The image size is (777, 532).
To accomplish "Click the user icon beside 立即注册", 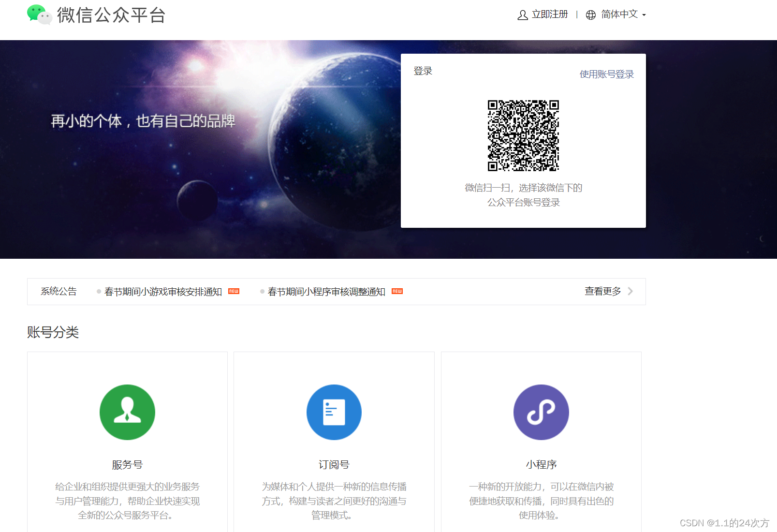I will [x=523, y=15].
